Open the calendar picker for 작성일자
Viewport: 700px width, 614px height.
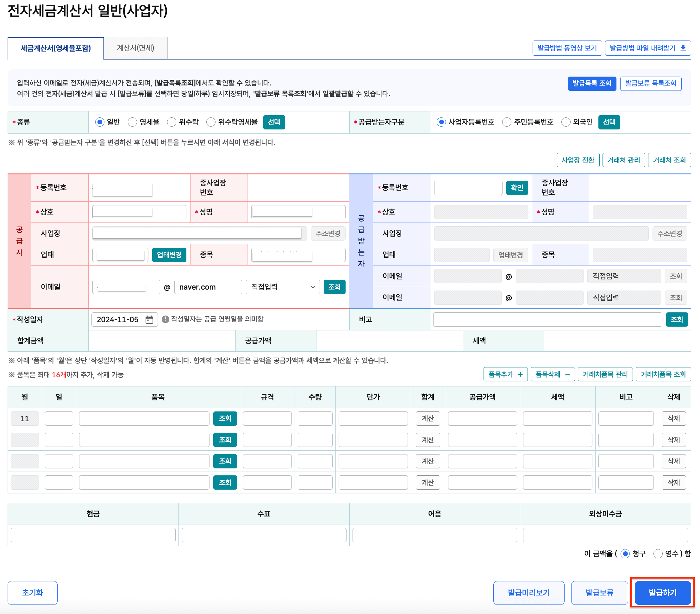(x=149, y=319)
